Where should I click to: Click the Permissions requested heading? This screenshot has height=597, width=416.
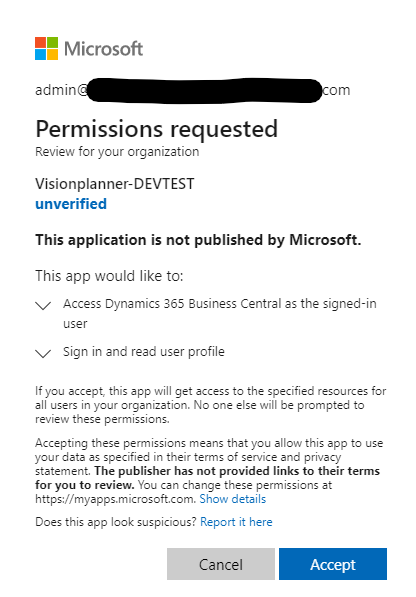click(x=156, y=129)
